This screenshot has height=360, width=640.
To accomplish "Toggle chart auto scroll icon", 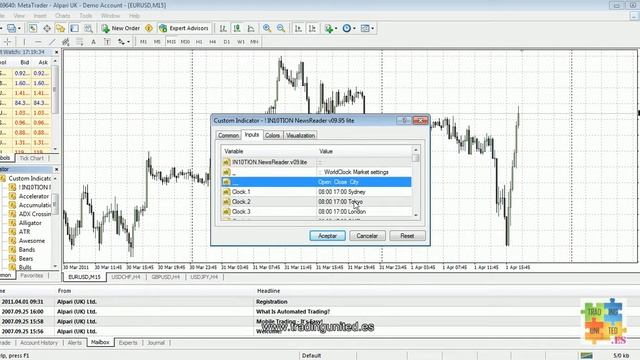I will 298,28.
